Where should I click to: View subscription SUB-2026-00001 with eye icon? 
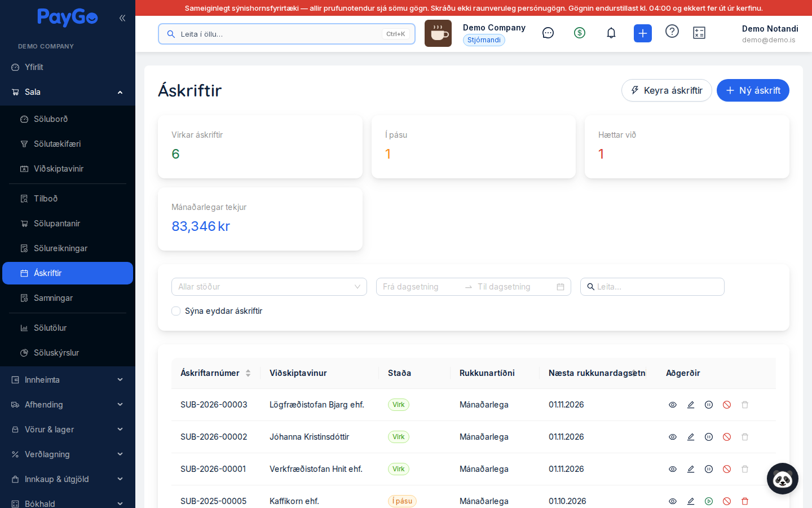[673, 469]
